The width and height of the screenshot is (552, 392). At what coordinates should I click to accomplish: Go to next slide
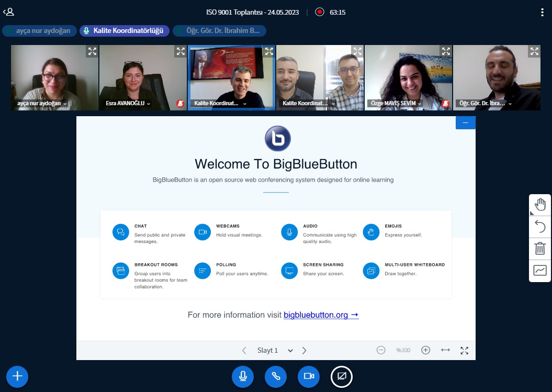(x=304, y=351)
